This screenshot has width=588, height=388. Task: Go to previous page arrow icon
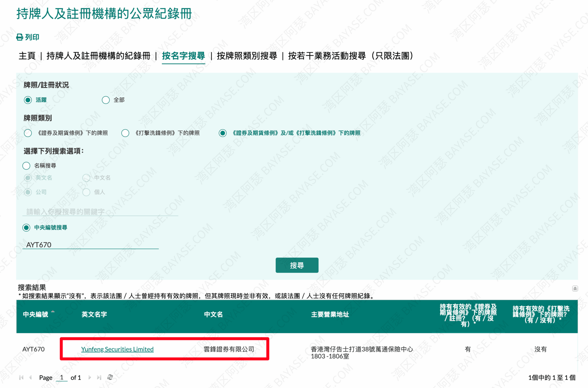pyautogui.click(x=31, y=377)
